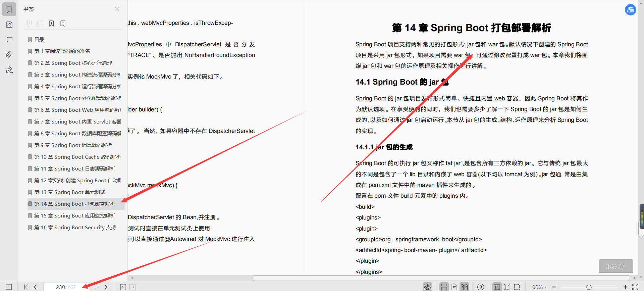Click the horizontal scrollbar left arrow
This screenshot has height=291, width=644.
[x=132, y=278]
